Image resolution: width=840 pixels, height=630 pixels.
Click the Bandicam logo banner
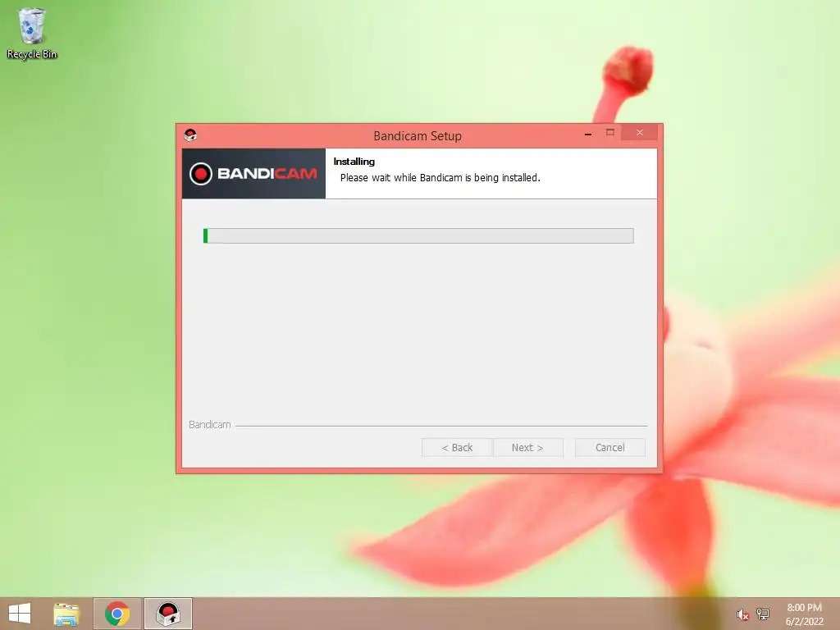click(254, 174)
